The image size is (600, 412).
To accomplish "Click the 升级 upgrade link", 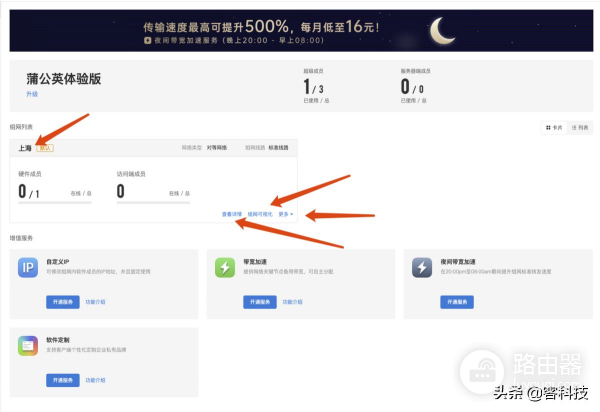I will [31, 93].
